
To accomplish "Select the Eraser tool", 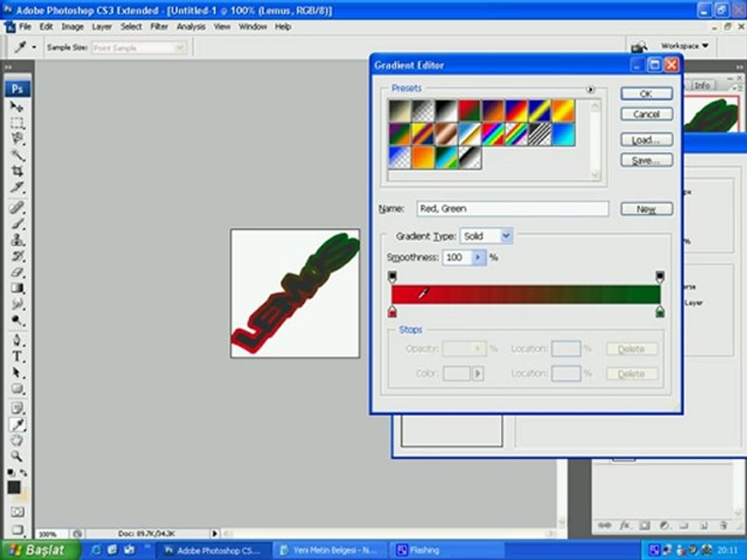I will point(17,272).
